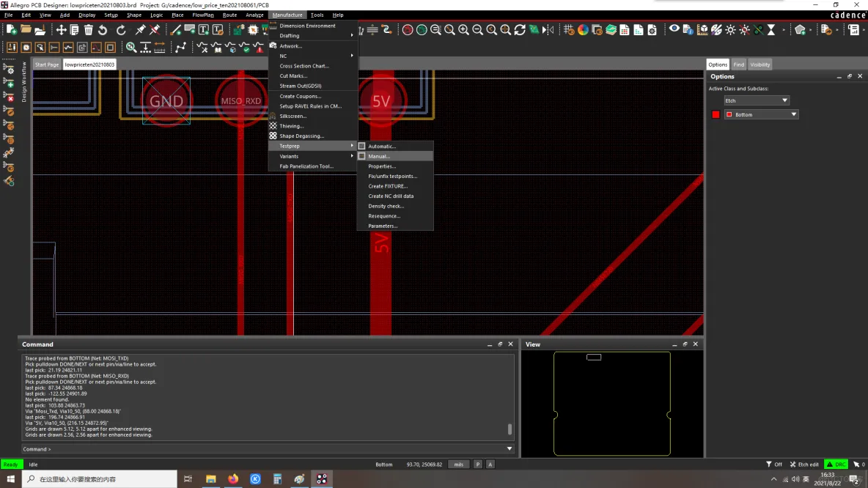Image resolution: width=868 pixels, height=488 pixels.
Task: Click the red Unrats All icon
Action: (x=408, y=30)
